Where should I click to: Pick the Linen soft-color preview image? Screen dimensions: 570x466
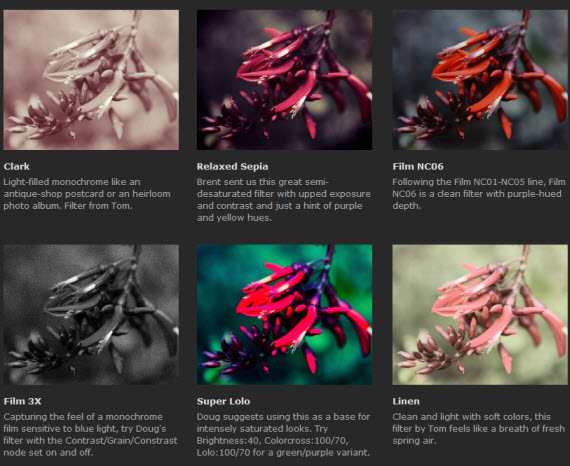pyautogui.click(x=480, y=314)
